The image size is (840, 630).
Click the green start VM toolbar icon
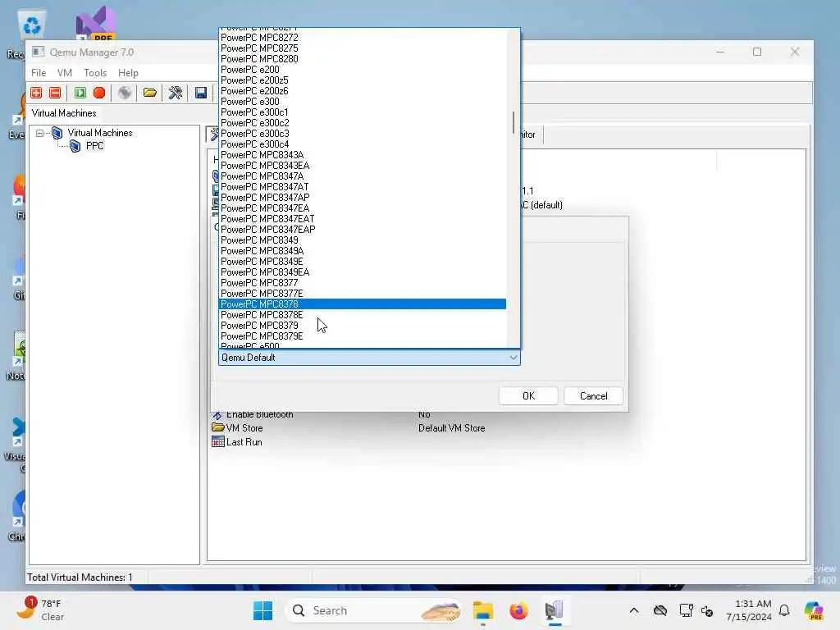[x=80, y=93]
